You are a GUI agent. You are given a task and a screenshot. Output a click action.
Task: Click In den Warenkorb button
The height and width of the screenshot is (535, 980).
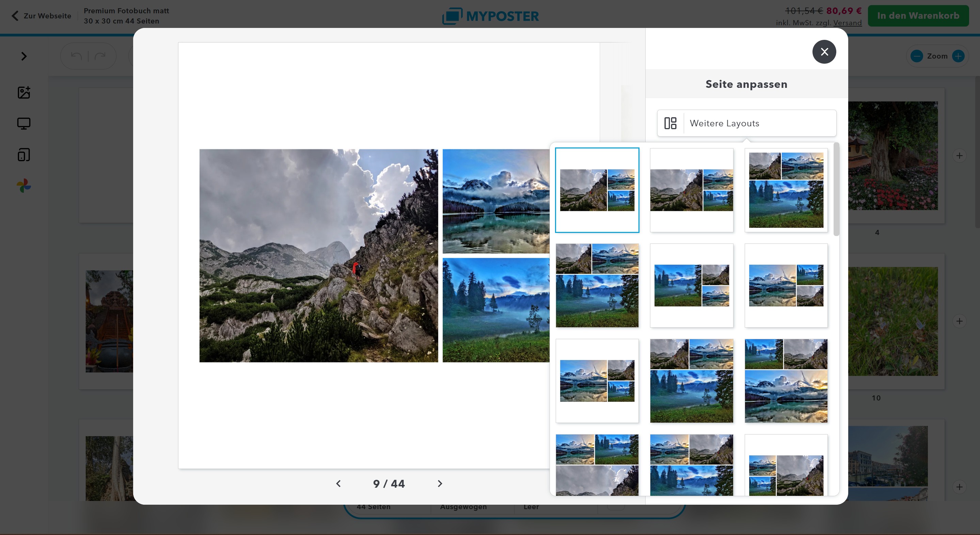(x=918, y=16)
